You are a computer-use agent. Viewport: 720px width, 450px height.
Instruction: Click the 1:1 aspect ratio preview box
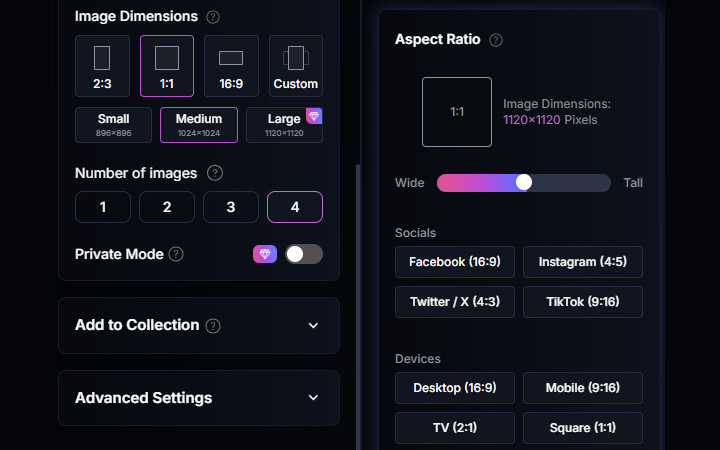pos(457,112)
